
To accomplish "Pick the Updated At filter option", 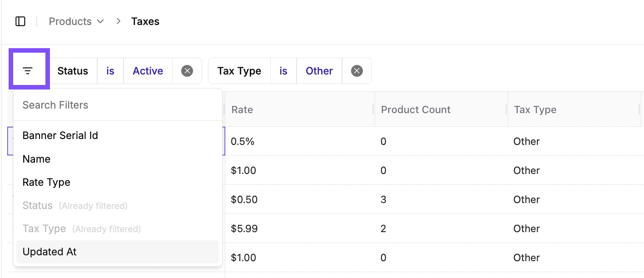I will [x=50, y=252].
